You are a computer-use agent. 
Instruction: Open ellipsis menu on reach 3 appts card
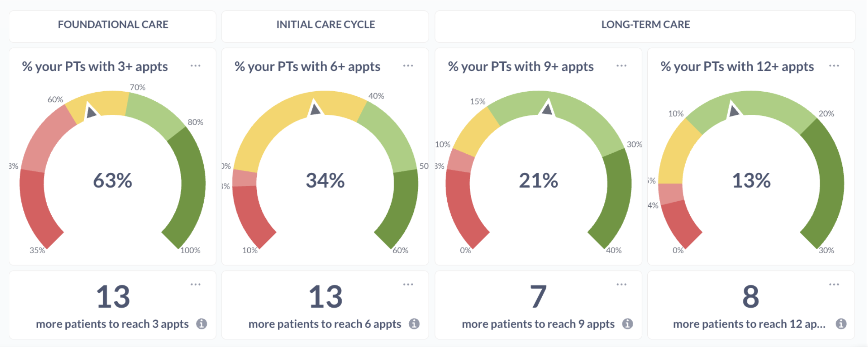(195, 284)
